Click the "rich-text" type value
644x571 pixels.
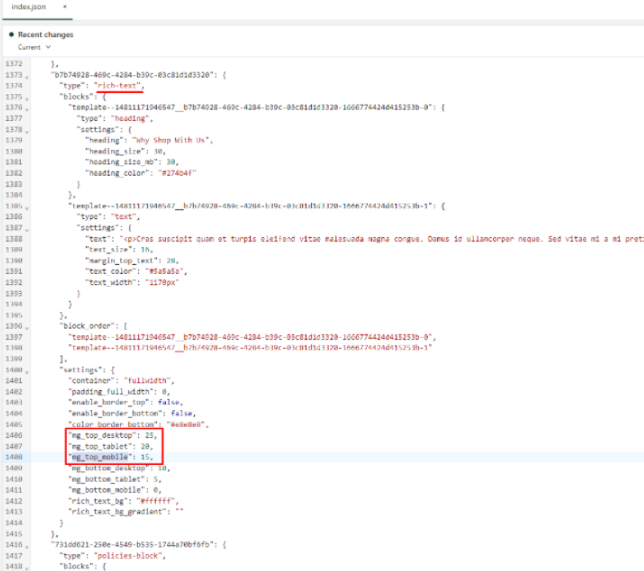point(118,85)
